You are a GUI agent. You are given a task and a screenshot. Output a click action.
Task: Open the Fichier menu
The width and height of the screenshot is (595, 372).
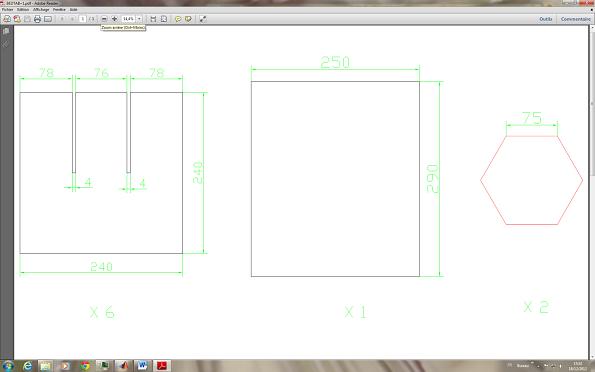[8, 9]
